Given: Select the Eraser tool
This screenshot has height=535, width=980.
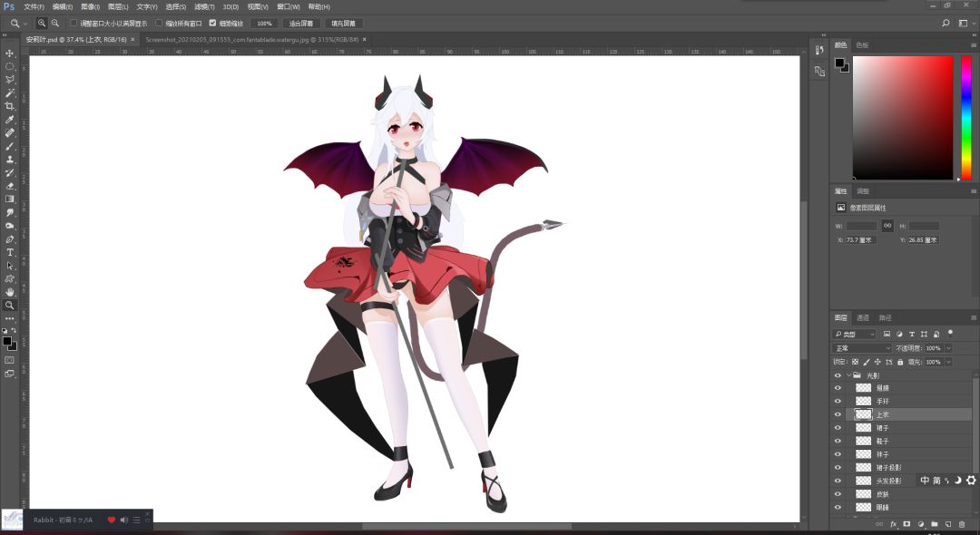Looking at the screenshot, I should [9, 186].
